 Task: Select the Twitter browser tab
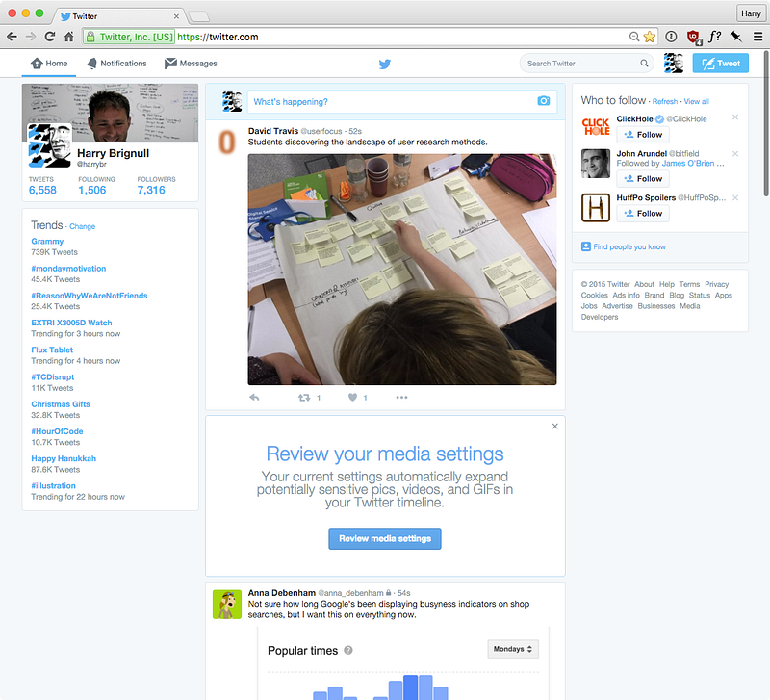coord(117,16)
